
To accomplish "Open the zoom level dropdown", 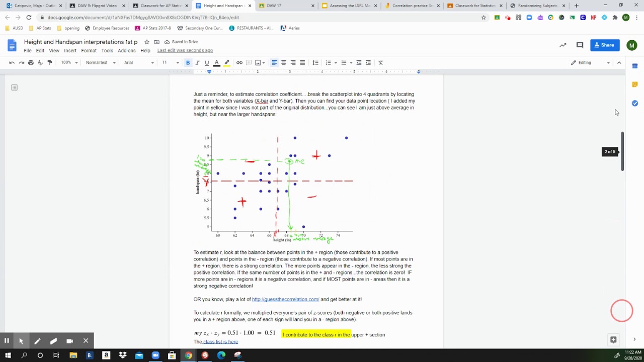I will click(x=69, y=62).
